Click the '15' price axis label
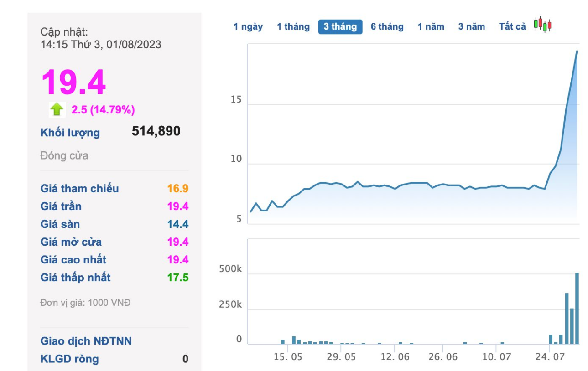The width and height of the screenshot is (588, 371). point(236,100)
